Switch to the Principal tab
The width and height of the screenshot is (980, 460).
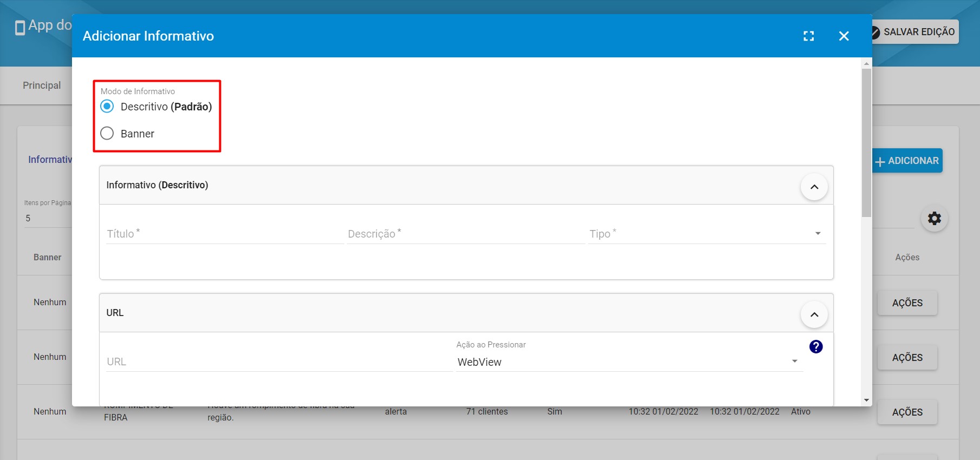[42, 86]
